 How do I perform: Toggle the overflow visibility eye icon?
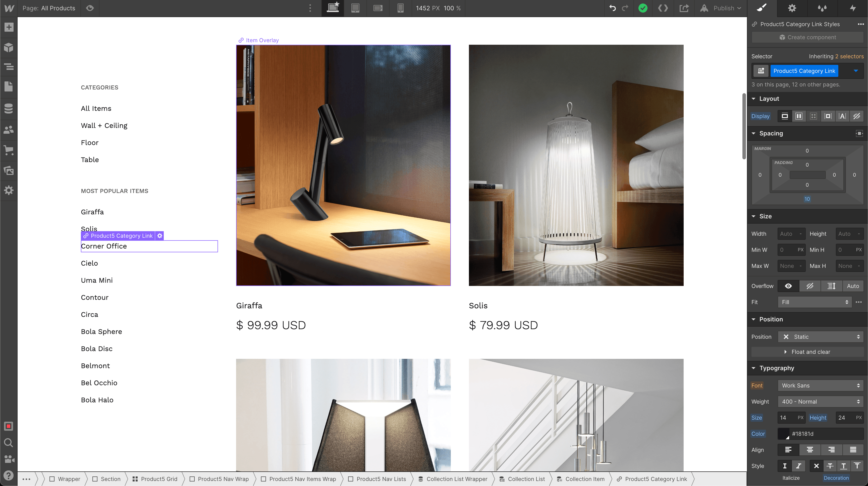click(789, 286)
